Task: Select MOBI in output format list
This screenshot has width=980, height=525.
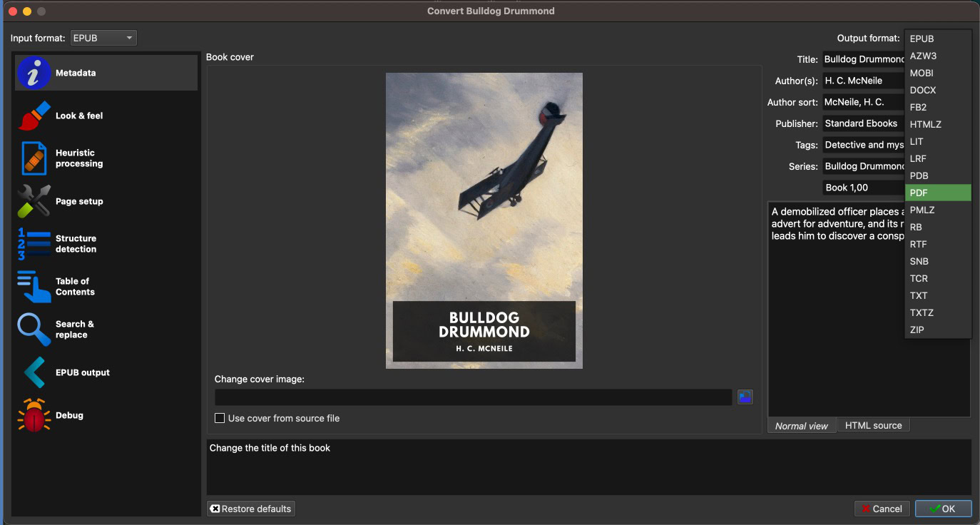Action: (x=937, y=73)
